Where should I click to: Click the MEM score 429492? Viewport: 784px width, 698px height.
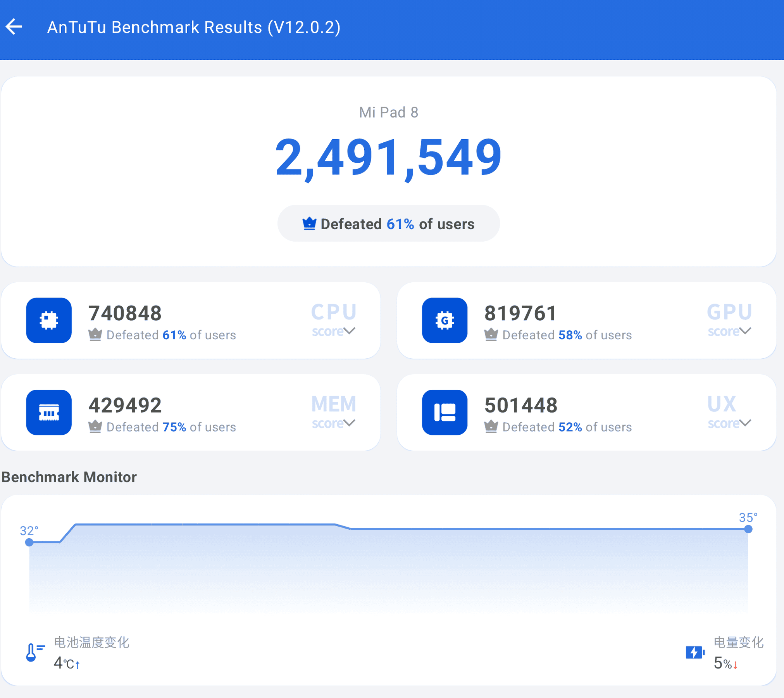click(x=125, y=405)
